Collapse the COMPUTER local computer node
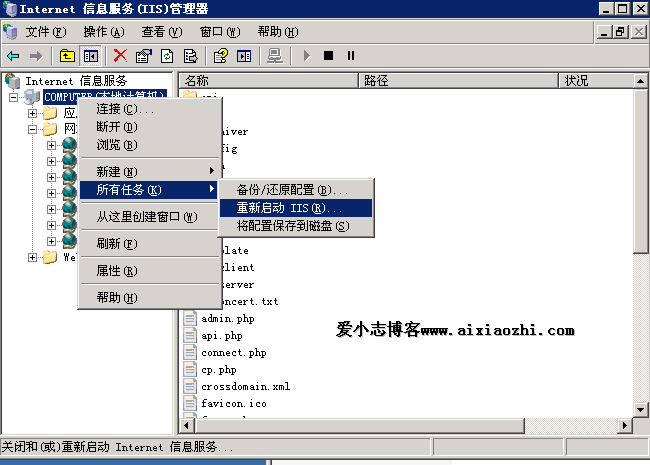 tap(14, 97)
